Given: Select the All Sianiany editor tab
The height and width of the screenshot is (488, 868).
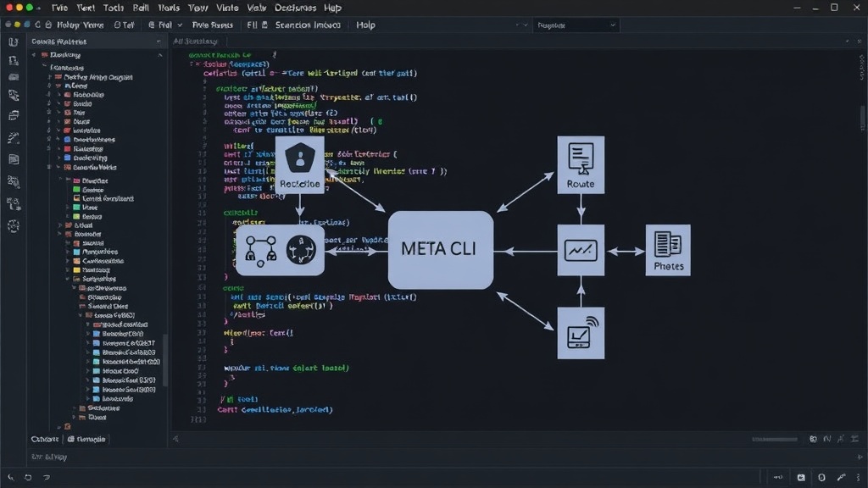Looking at the screenshot, I should click(x=195, y=42).
